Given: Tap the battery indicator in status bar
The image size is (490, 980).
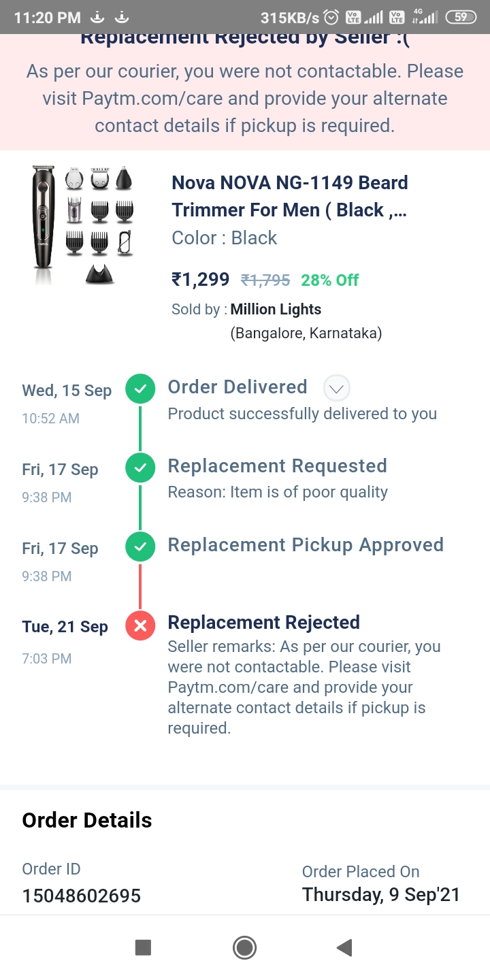Looking at the screenshot, I should [x=461, y=17].
